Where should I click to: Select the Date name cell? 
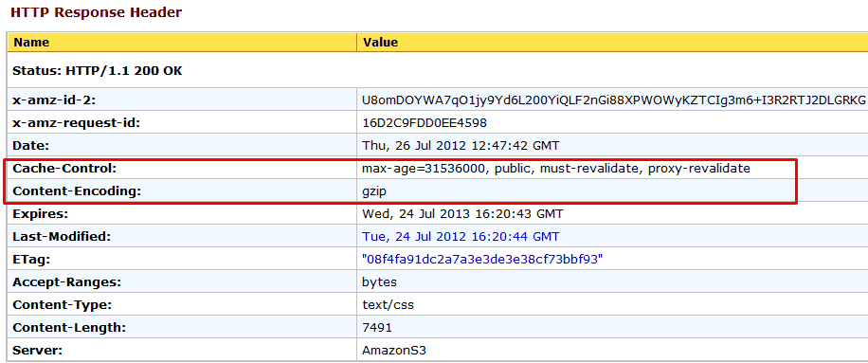coord(183,146)
